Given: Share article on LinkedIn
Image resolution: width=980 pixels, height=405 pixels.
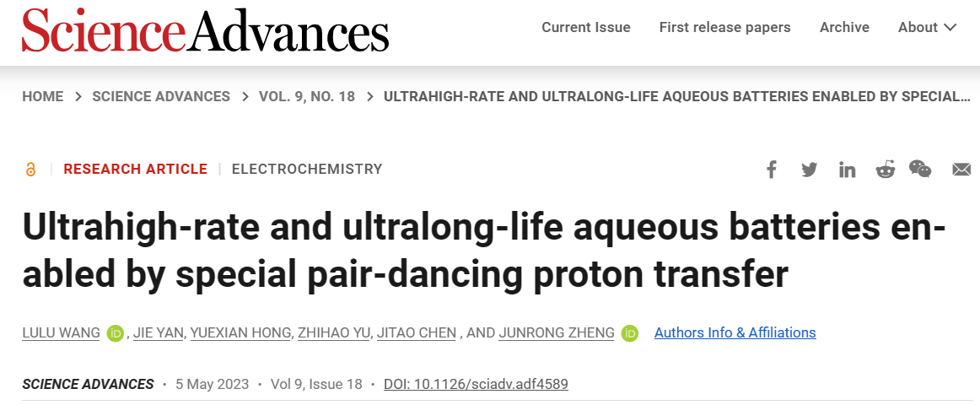Looking at the screenshot, I should 847,170.
